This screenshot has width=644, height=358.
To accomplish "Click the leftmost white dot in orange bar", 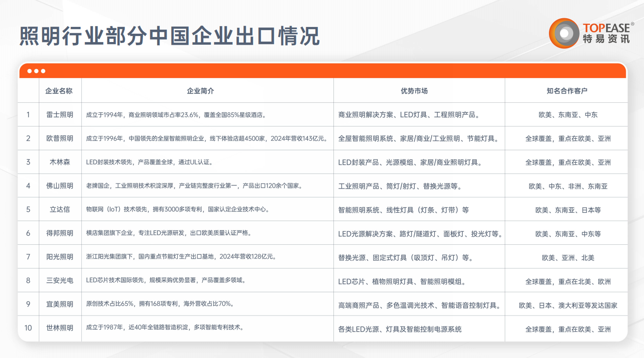I will click(x=30, y=71).
